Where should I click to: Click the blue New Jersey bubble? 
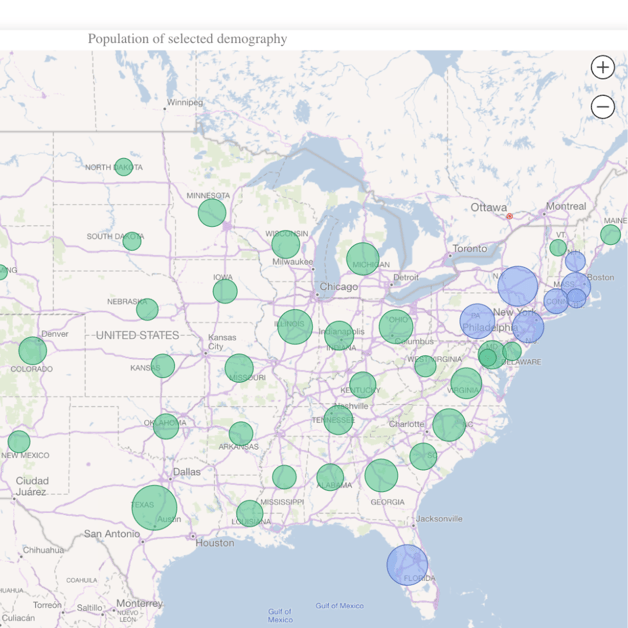click(x=528, y=327)
